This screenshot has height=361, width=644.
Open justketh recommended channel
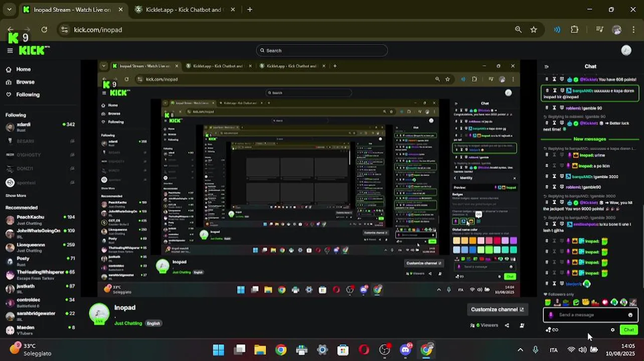pos(40,289)
